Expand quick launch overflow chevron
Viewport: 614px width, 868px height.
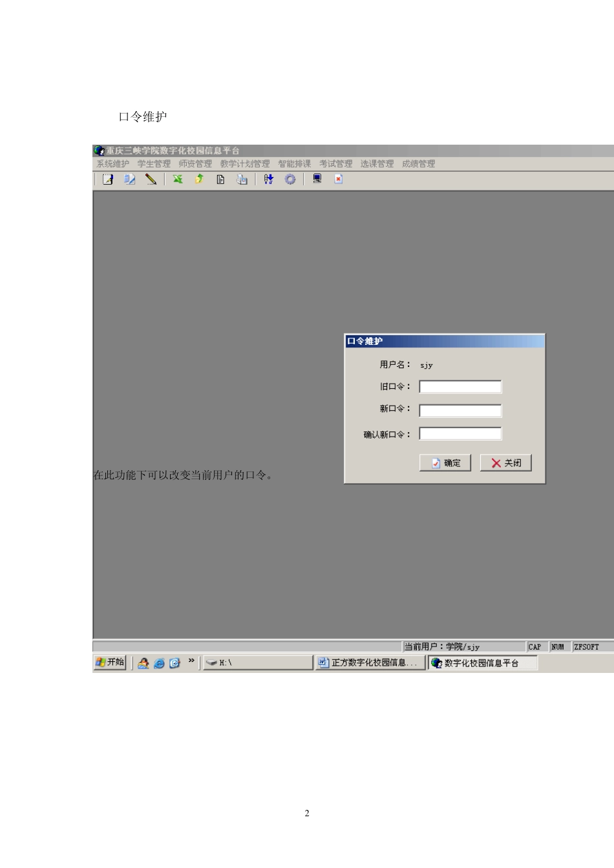tap(191, 661)
